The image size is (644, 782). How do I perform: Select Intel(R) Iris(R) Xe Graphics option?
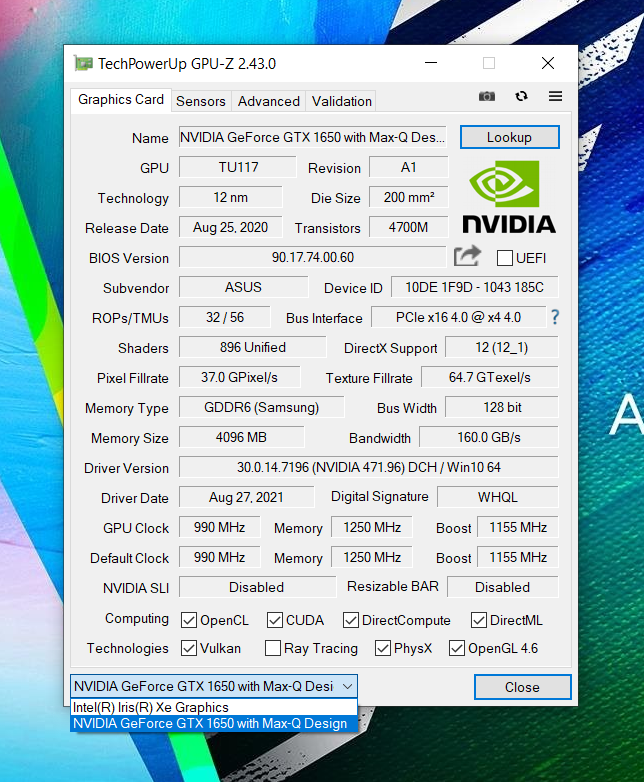coord(214,707)
